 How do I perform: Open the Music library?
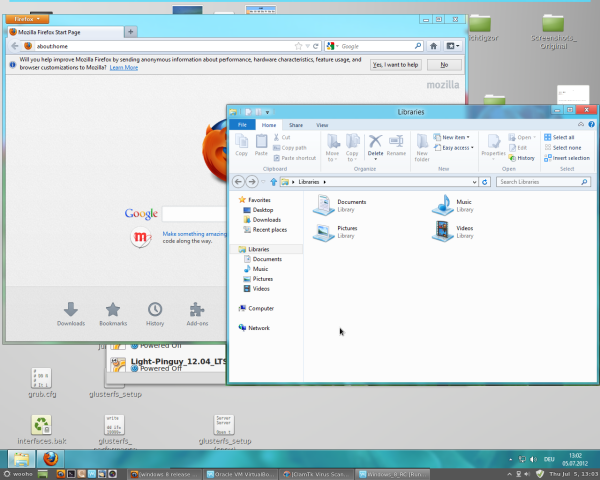point(453,205)
